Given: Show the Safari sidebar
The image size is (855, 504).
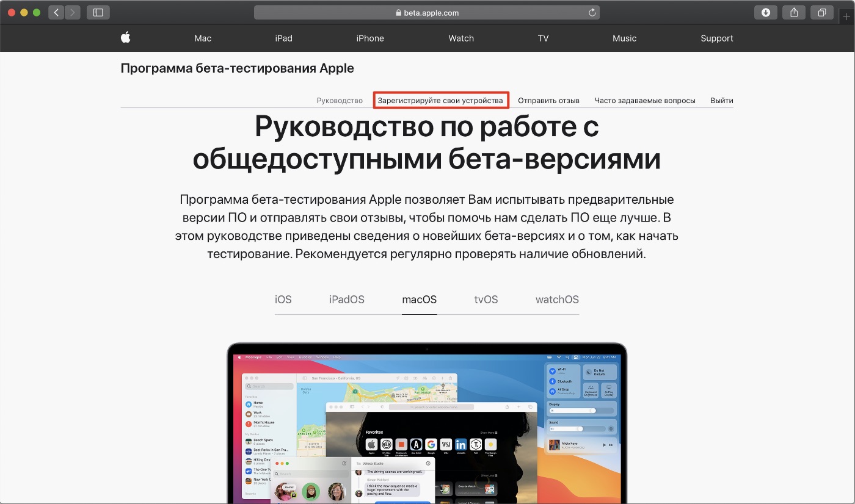Looking at the screenshot, I should click(98, 12).
